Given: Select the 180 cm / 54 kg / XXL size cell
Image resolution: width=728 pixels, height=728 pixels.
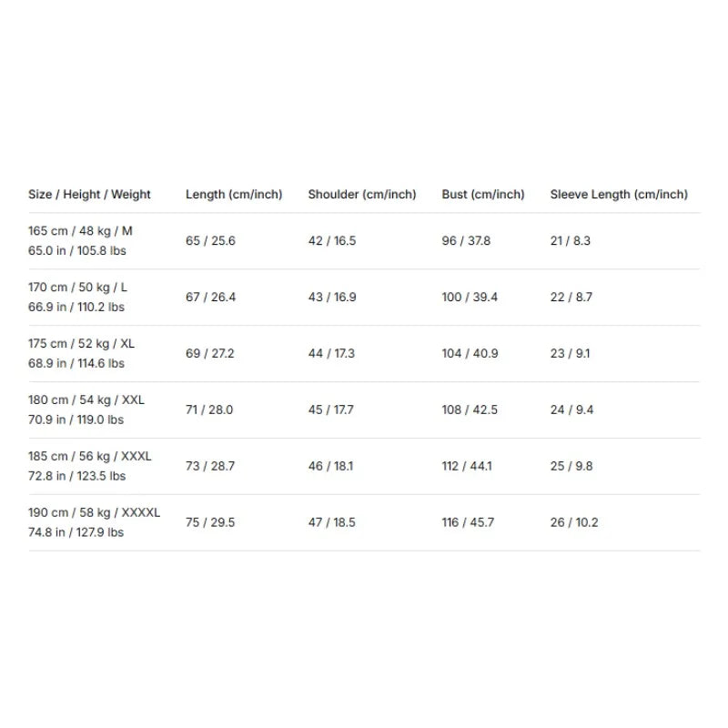Looking at the screenshot, I should pyautogui.click(x=86, y=409).
